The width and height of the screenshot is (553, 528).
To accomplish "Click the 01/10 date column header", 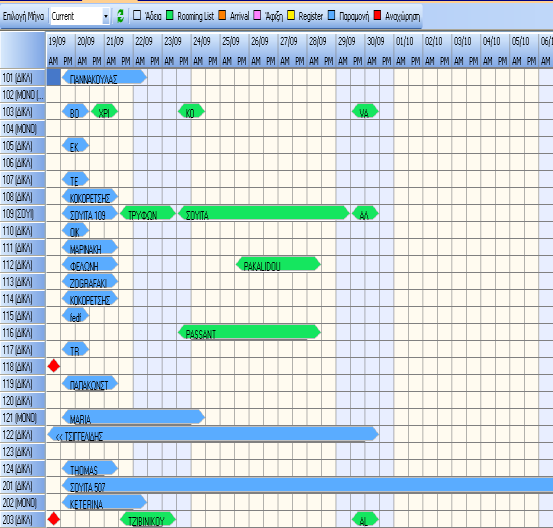I will (x=408, y=42).
